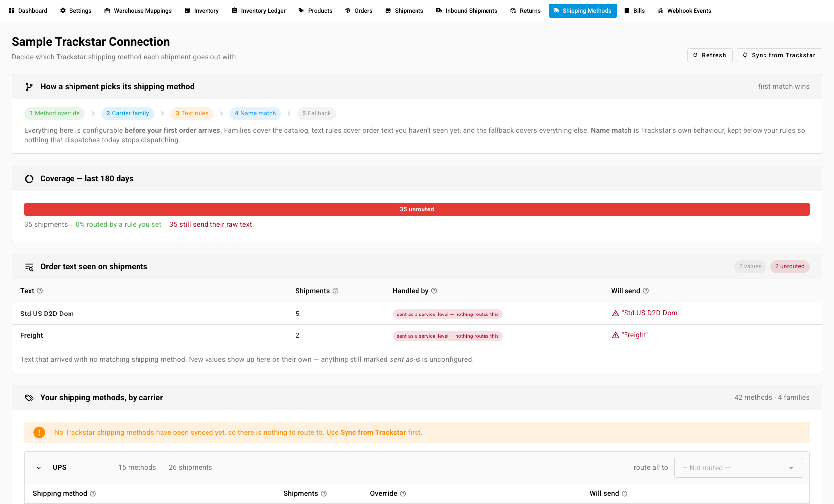Click the Products tag icon
The image size is (834, 504).
301,11
